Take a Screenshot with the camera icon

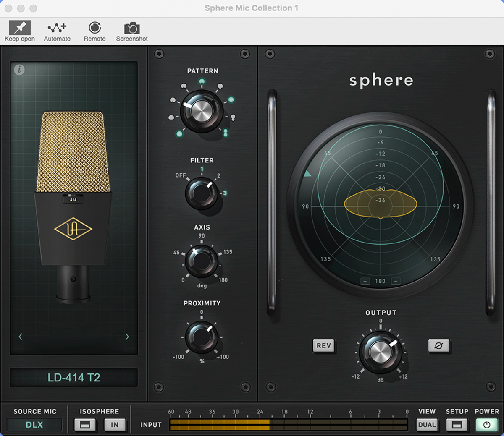132,31
